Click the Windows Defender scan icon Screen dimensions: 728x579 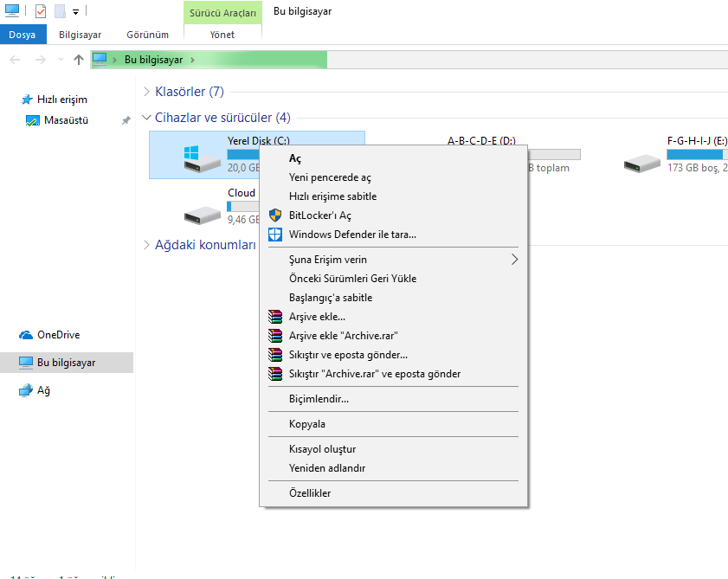[275, 235]
